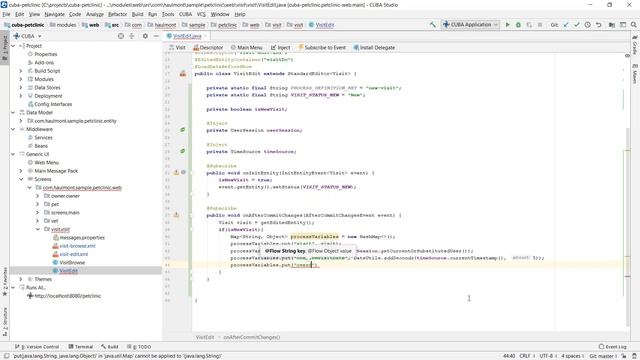
Task: Click the Git commit checkmark icon
Action: [x=576, y=25]
